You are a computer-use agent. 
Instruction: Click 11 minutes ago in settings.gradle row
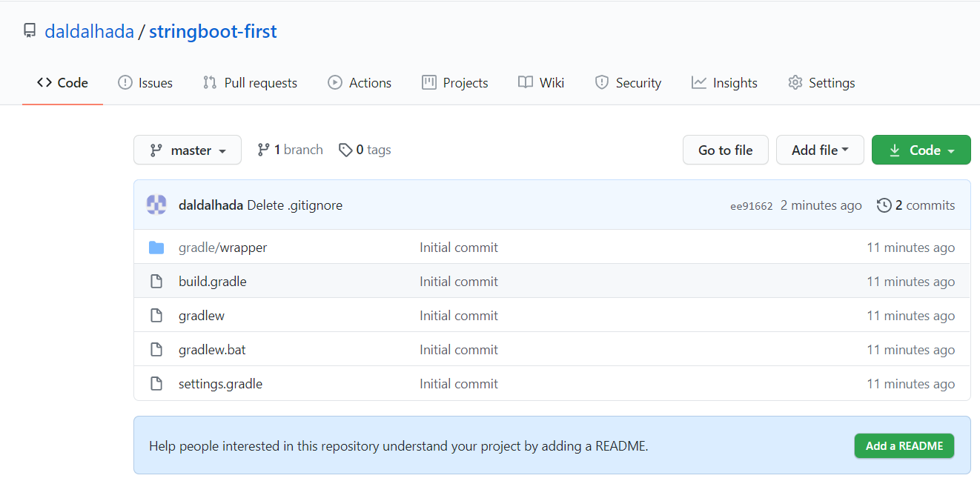tap(911, 384)
